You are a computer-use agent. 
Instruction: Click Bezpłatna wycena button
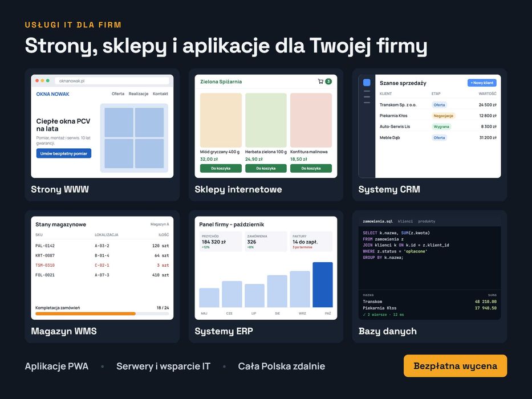456,366
